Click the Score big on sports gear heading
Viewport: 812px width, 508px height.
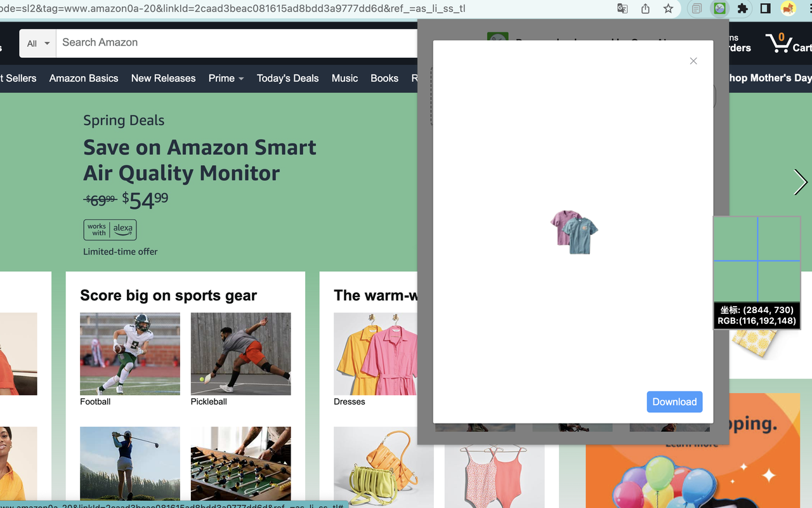click(x=168, y=295)
